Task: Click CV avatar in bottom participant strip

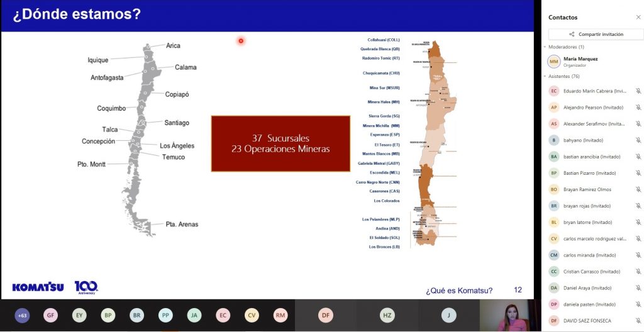Action: (252, 316)
